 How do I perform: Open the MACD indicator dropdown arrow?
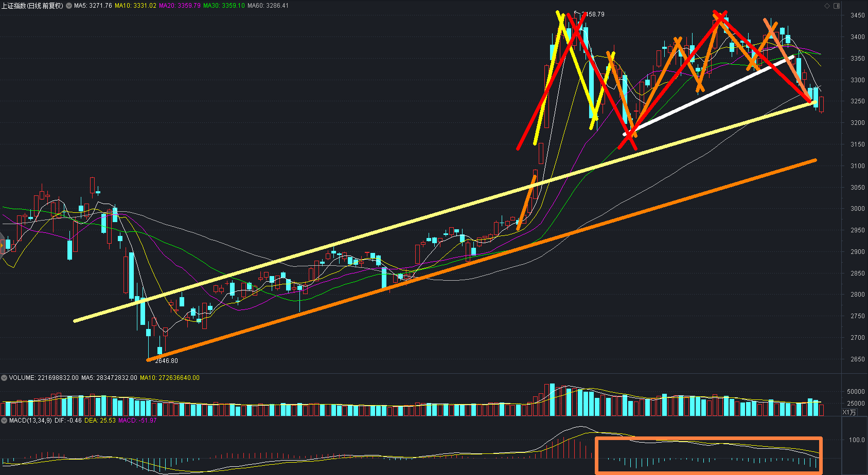4,421
